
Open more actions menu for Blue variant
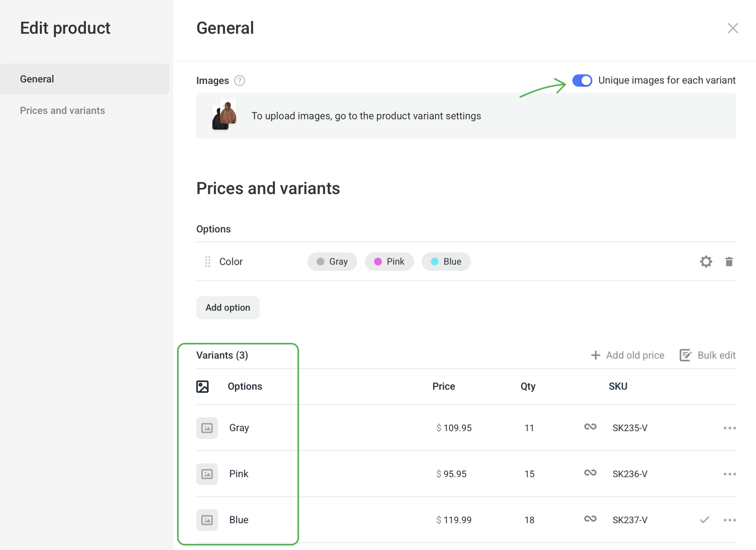tap(730, 520)
